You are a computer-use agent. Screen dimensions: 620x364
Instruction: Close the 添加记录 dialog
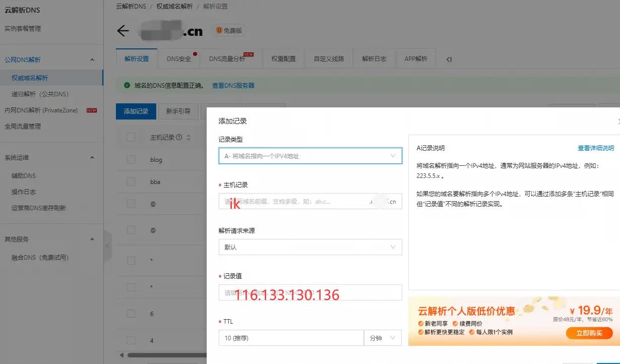[x=618, y=120]
